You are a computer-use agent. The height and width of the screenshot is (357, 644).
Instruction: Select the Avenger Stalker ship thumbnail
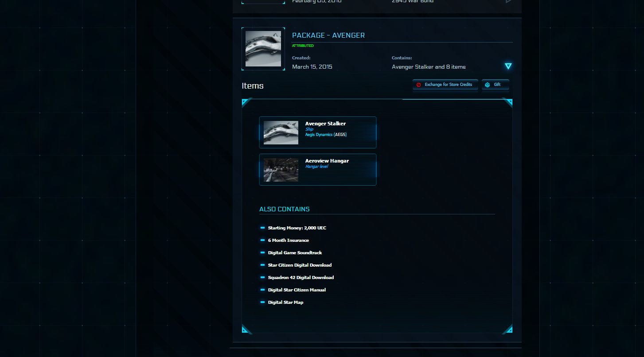point(281,132)
